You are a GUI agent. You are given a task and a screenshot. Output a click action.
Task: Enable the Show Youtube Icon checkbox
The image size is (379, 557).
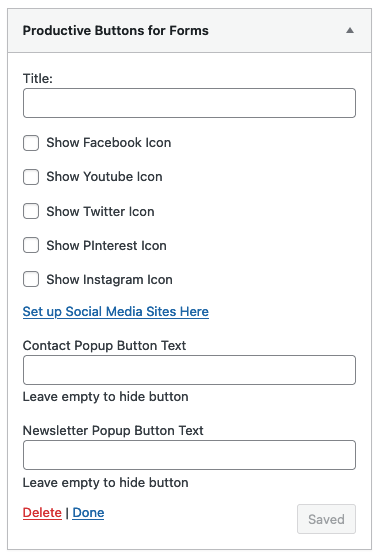[31, 177]
